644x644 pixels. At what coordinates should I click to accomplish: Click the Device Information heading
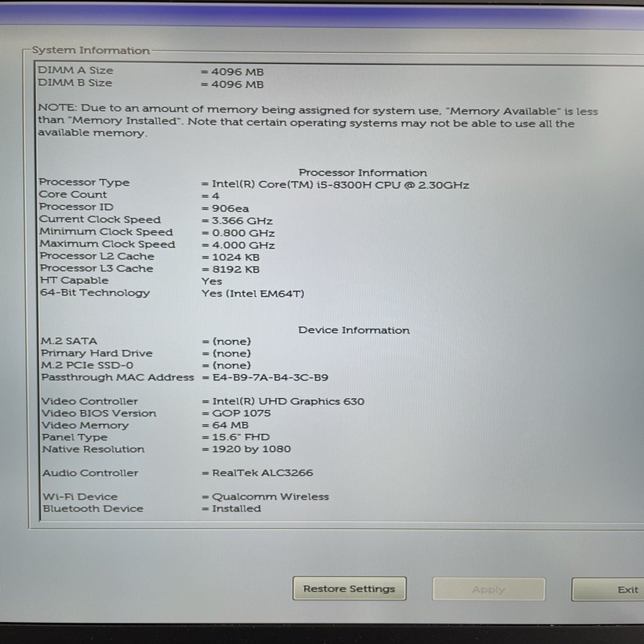coord(354,330)
